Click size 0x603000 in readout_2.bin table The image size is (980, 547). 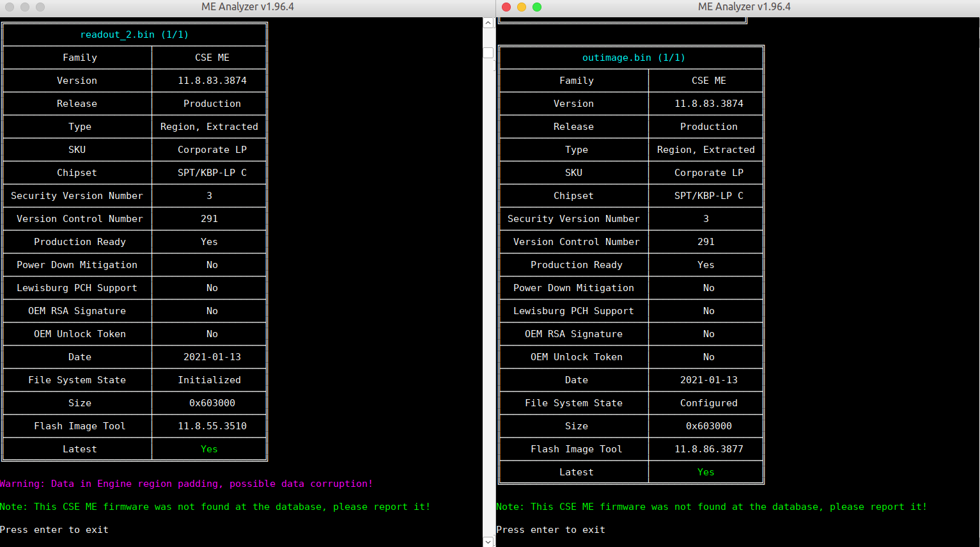(x=212, y=403)
